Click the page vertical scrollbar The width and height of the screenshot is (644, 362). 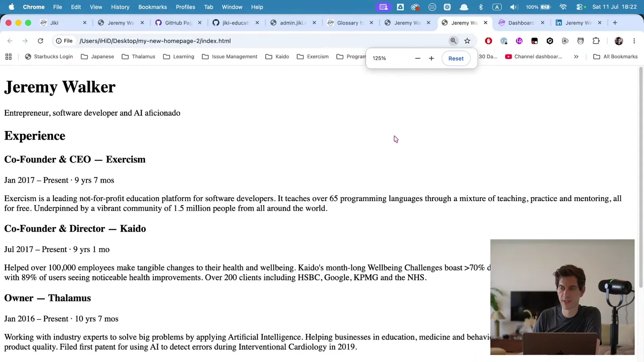pos(641,177)
